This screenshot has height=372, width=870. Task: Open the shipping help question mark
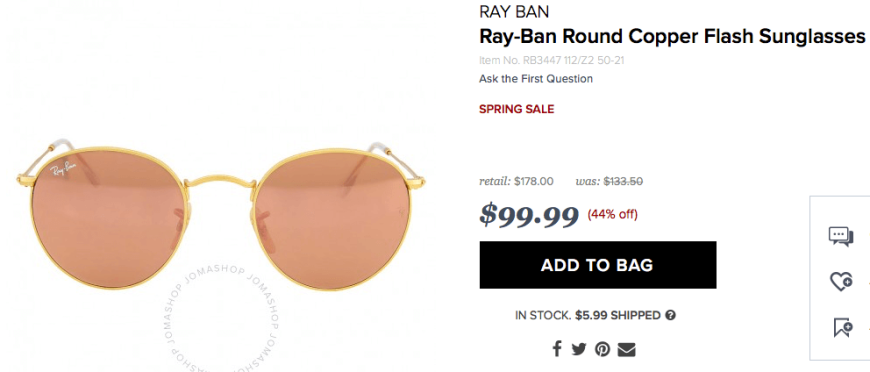click(670, 315)
